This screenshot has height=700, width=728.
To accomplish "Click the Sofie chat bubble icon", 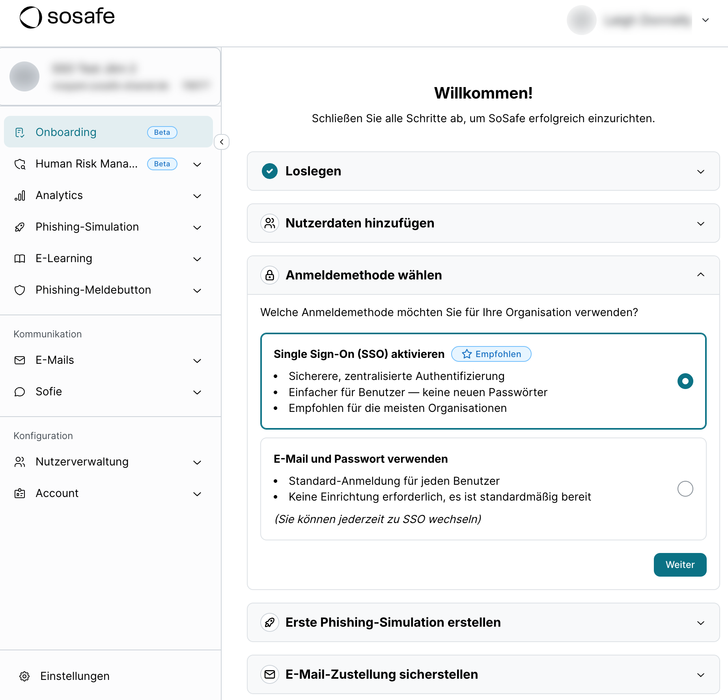I will pyautogui.click(x=20, y=392).
